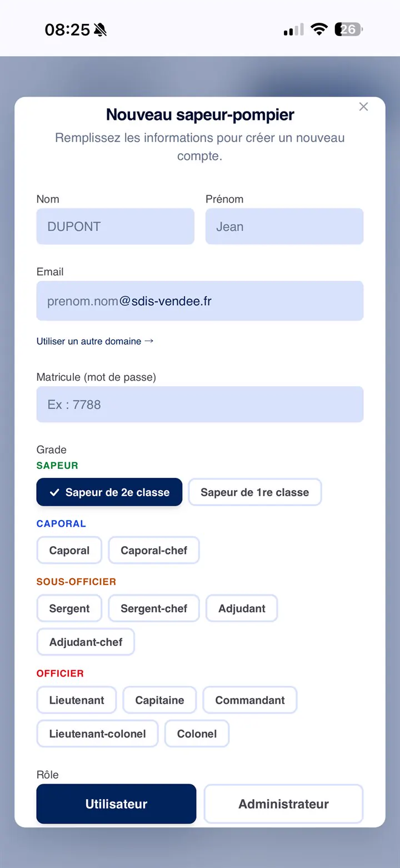Focus the Prénom input showing Jean
The width and height of the screenshot is (400, 868).
click(284, 226)
